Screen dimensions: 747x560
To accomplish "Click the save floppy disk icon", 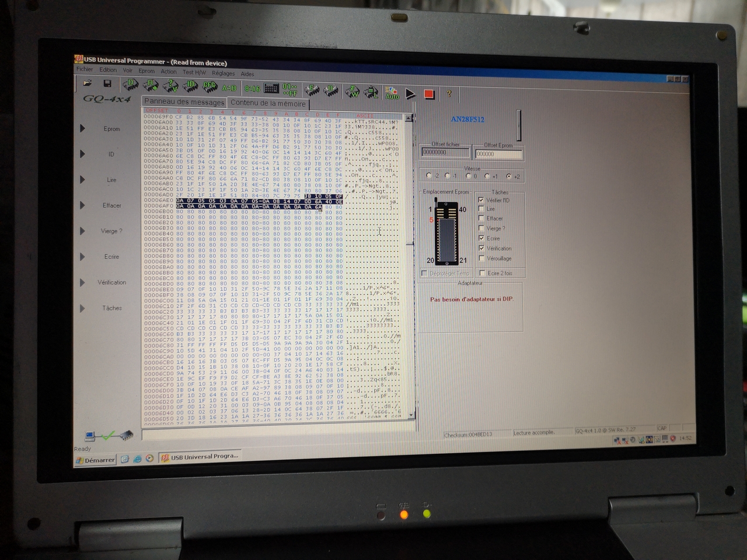I will point(107,84).
